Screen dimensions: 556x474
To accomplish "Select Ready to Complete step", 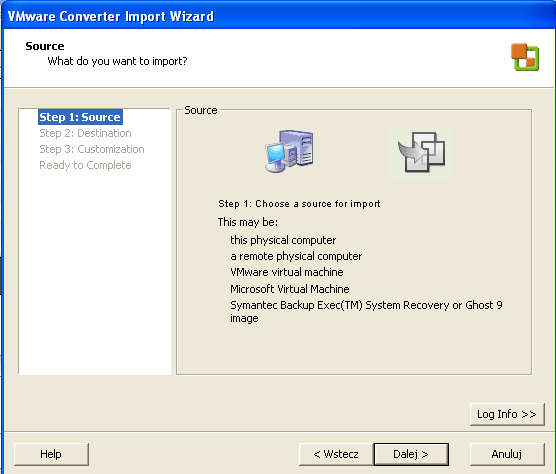I will tap(85, 165).
